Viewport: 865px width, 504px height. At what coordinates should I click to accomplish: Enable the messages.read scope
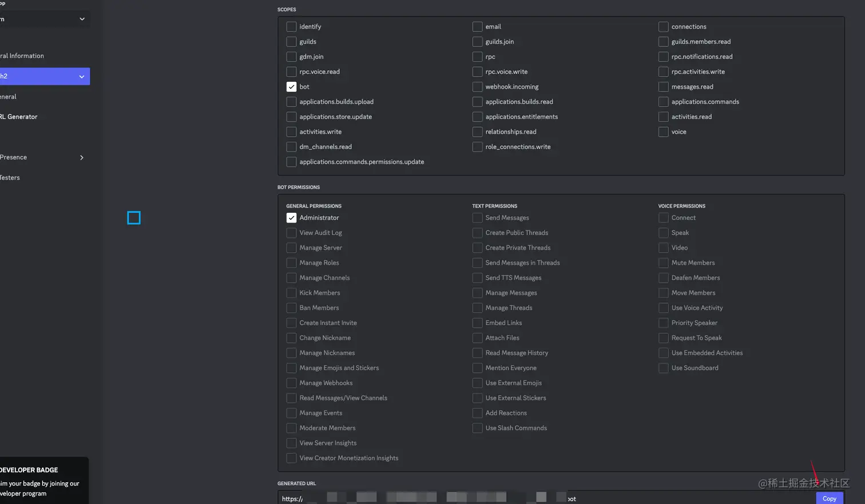[664, 87]
